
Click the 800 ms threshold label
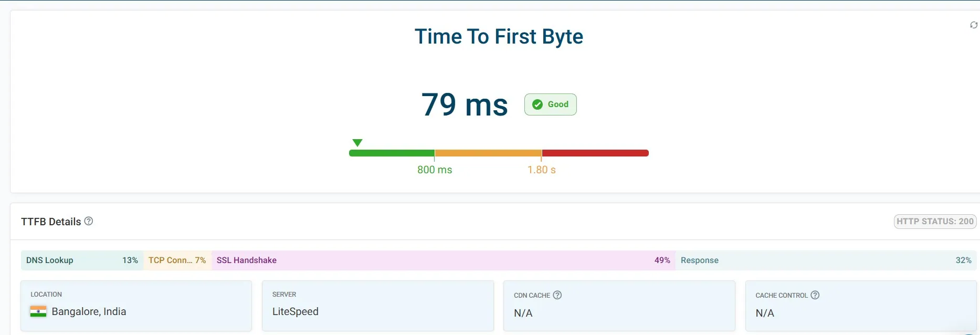(x=435, y=170)
